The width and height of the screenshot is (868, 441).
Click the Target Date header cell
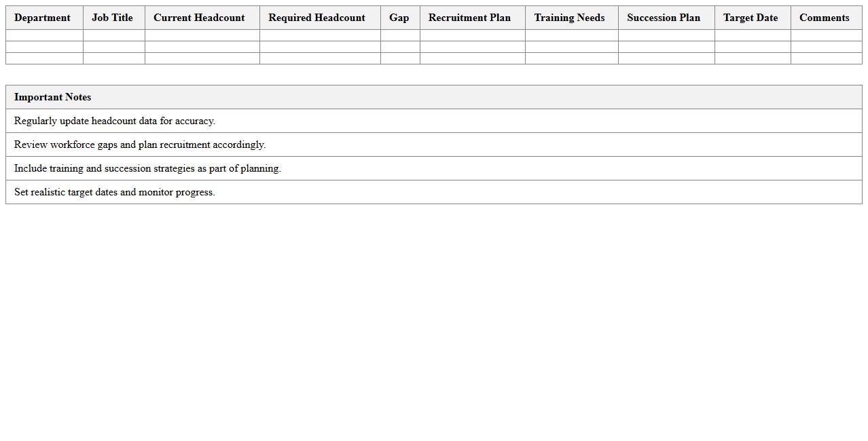pos(751,18)
